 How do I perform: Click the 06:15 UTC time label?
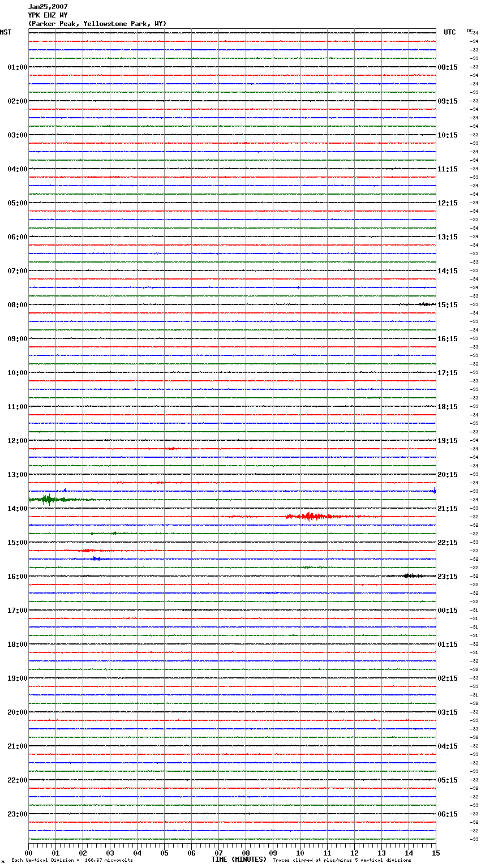[x=448, y=814]
